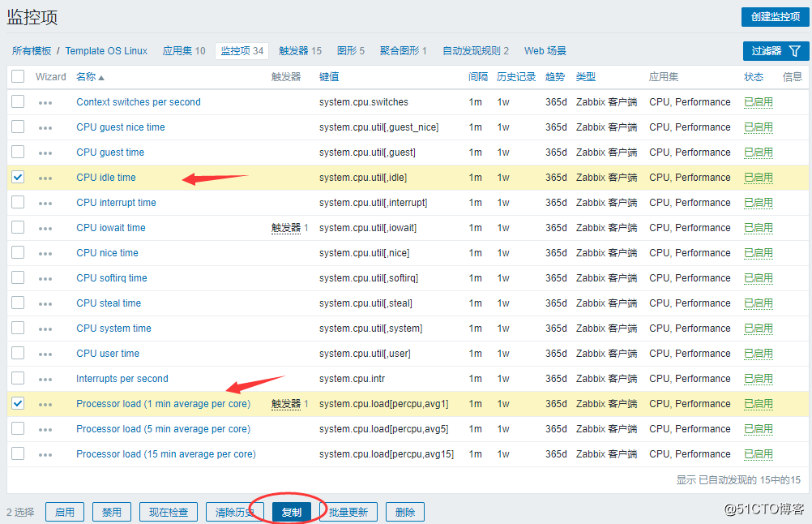The height and width of the screenshot is (524, 812).
Task: Click the 批量更新 button
Action: (348, 512)
